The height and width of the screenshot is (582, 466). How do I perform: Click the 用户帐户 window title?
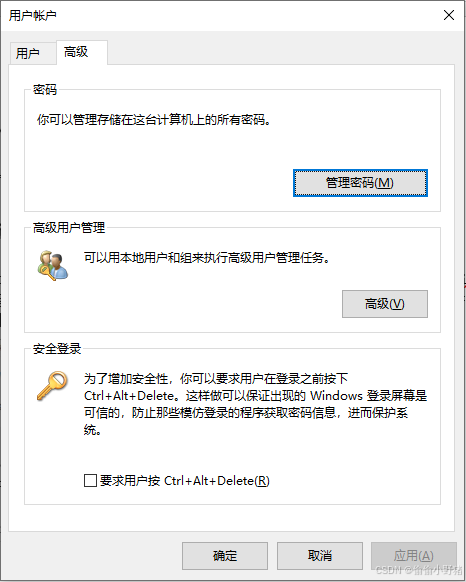[x=33, y=16]
